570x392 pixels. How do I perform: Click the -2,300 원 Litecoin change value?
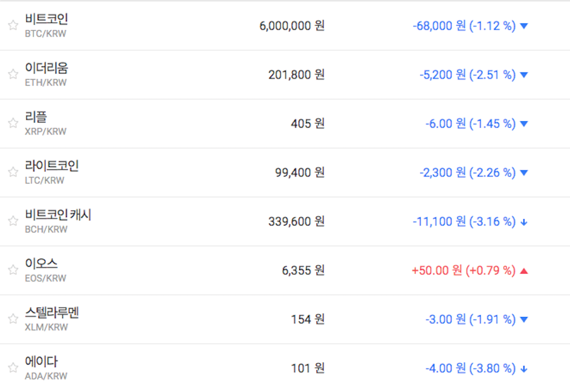click(x=445, y=172)
